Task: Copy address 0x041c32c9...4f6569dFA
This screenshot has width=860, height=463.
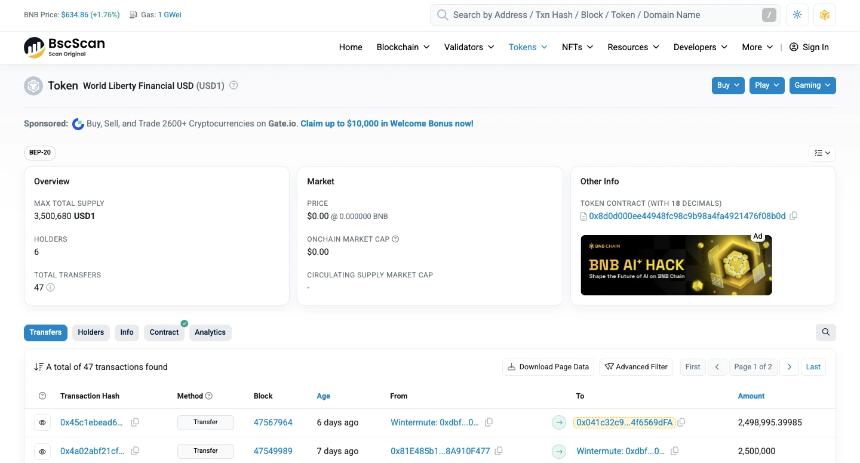Action: pos(681,422)
